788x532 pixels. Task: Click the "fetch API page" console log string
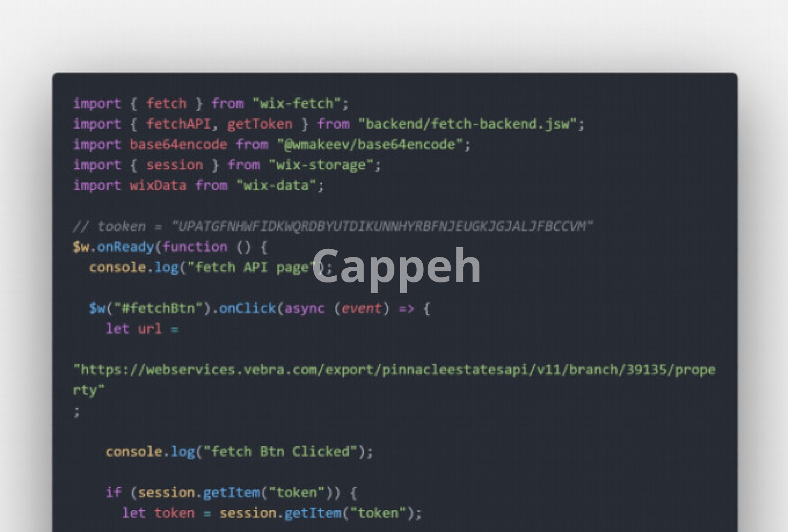tap(252, 267)
